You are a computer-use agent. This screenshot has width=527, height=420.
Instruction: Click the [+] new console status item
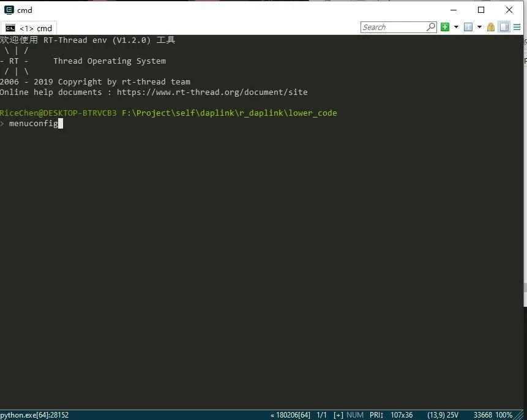pyautogui.click(x=338, y=415)
